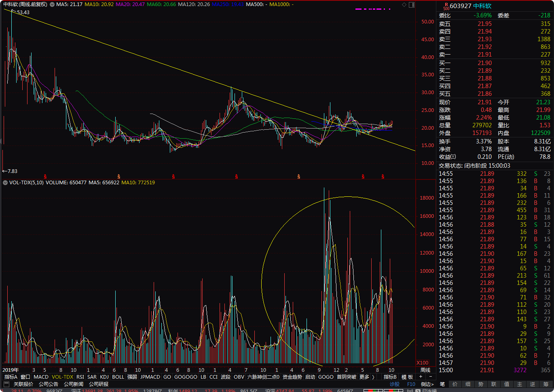
Task: Switch to the 主 main-force tab
Action: point(520,384)
